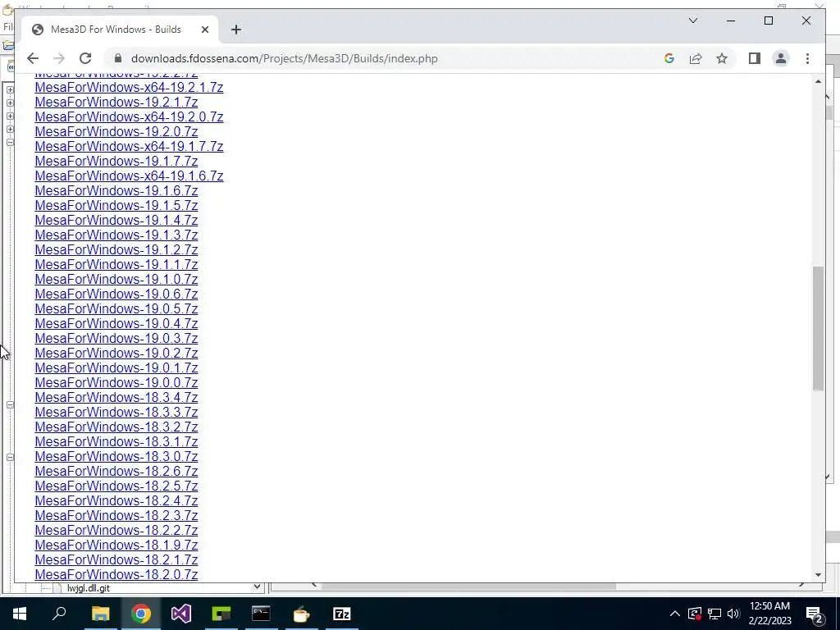Open Chrome's three-dot menu
The width and height of the screenshot is (840, 630).
[807, 58]
